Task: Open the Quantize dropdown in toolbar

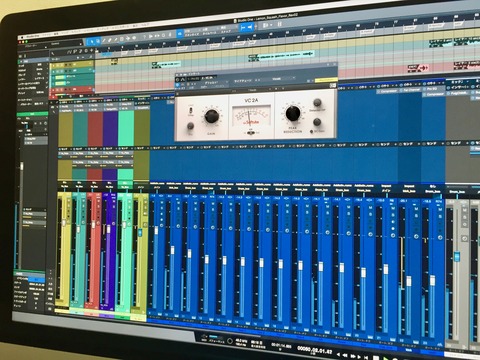Action: tap(192, 32)
